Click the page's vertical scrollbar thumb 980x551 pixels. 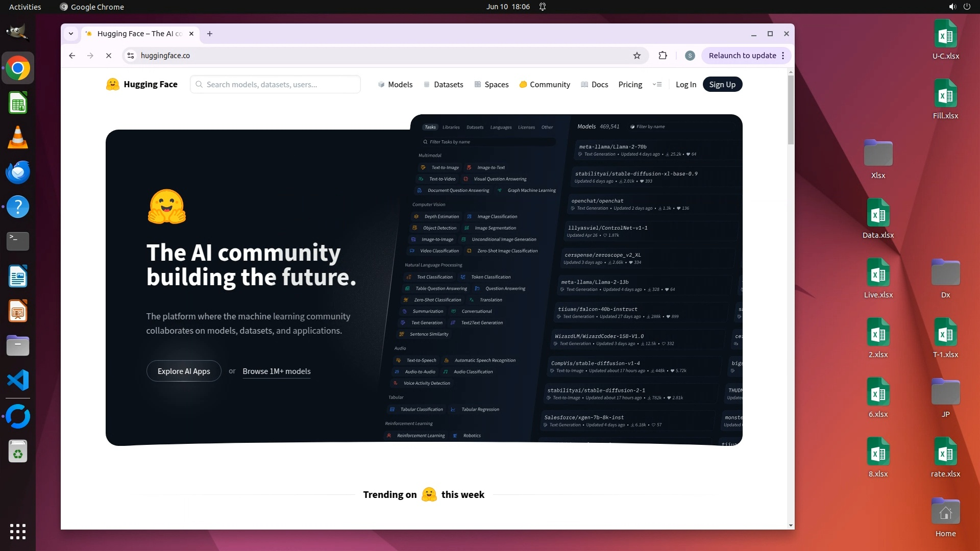[791, 110]
